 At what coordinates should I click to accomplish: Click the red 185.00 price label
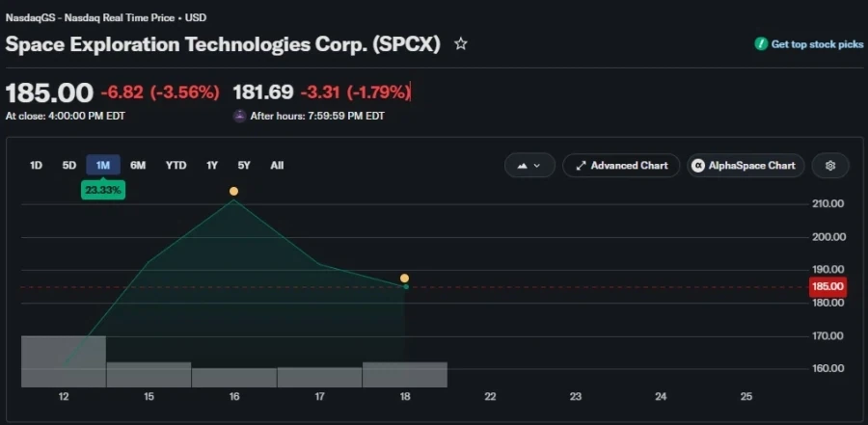pos(828,286)
